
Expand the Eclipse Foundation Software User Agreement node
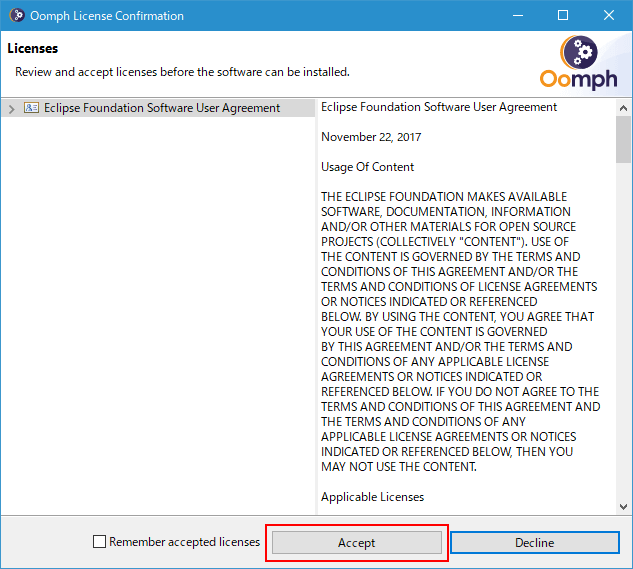12,109
